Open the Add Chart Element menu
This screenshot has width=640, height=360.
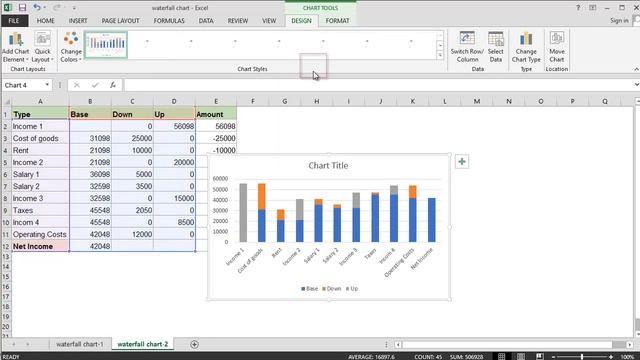pos(16,47)
